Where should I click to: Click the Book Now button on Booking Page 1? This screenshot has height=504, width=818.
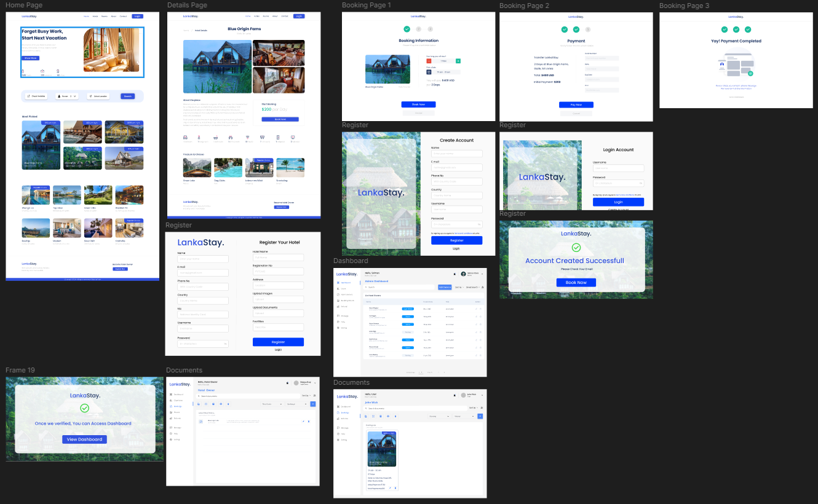418,104
